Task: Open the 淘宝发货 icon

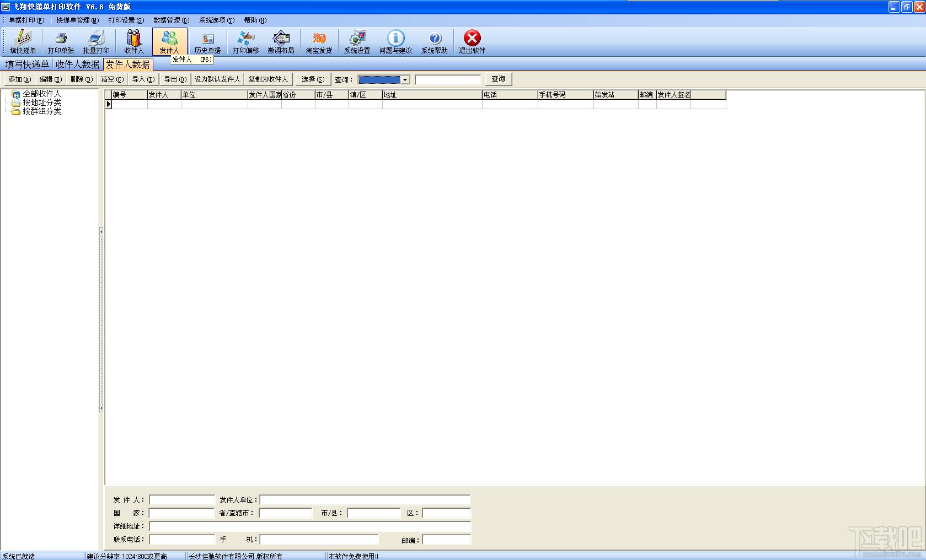Action: coord(319,42)
